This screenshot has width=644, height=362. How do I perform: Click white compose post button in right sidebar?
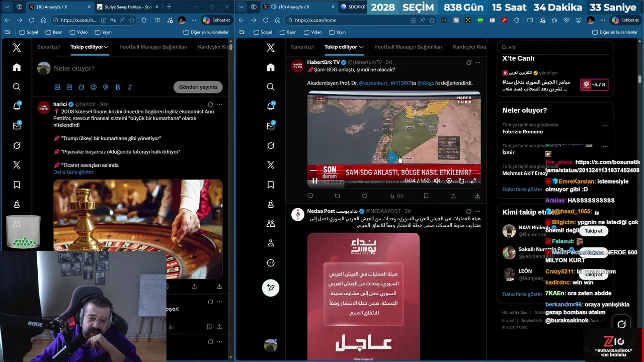271,288
